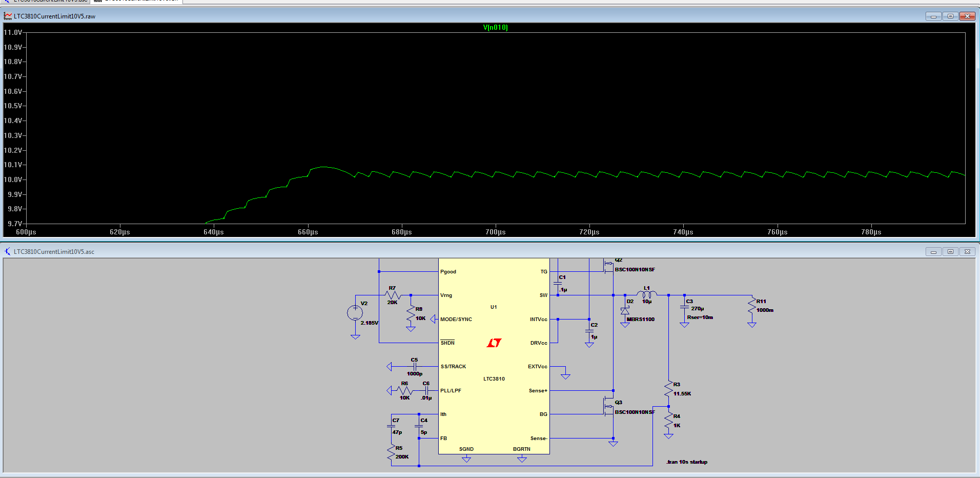Screen dimensions: 980x478
Task: Select capacitor C2 1µ symbol
Action: (x=589, y=331)
